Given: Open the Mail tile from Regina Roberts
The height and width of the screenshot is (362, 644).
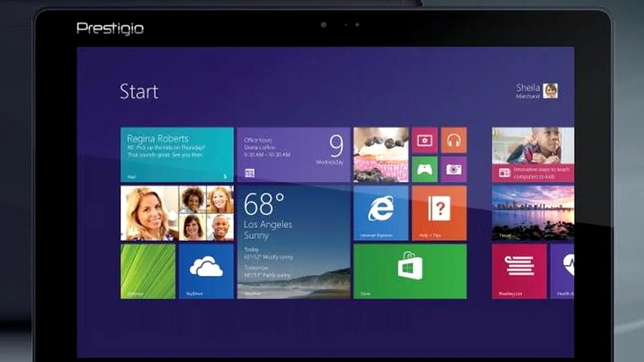Looking at the screenshot, I should [177, 155].
